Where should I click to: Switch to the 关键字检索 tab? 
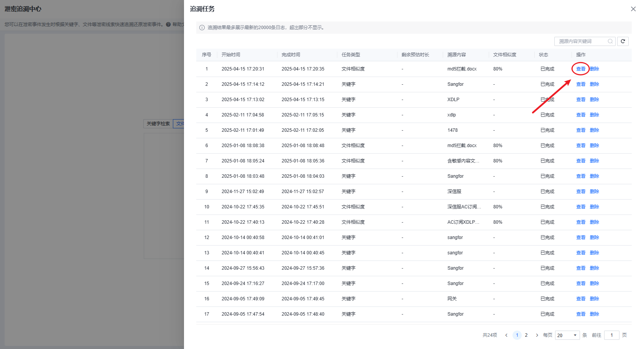click(158, 124)
